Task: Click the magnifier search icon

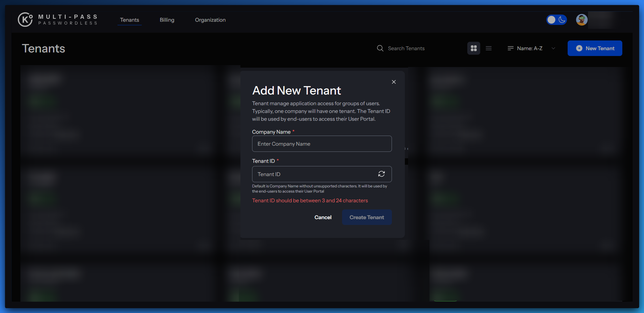Action: [x=380, y=48]
